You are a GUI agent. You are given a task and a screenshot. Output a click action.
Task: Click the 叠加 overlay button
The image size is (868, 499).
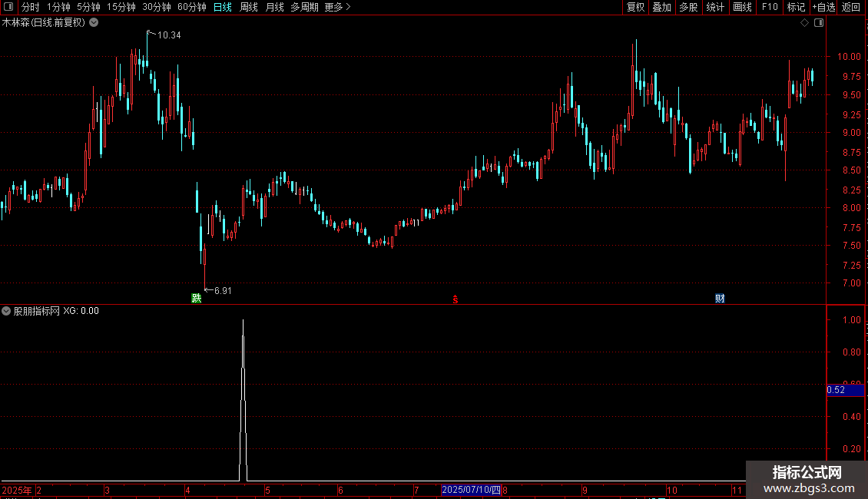coord(662,7)
